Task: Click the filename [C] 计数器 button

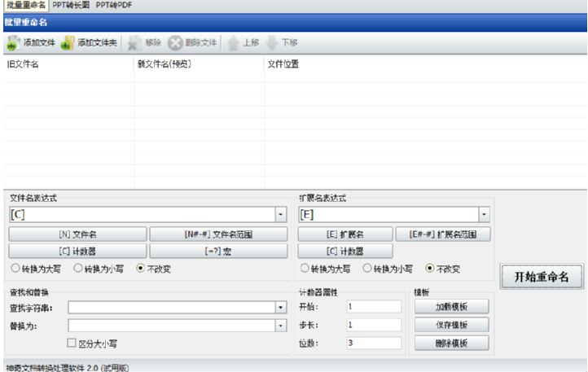Action: [77, 252]
